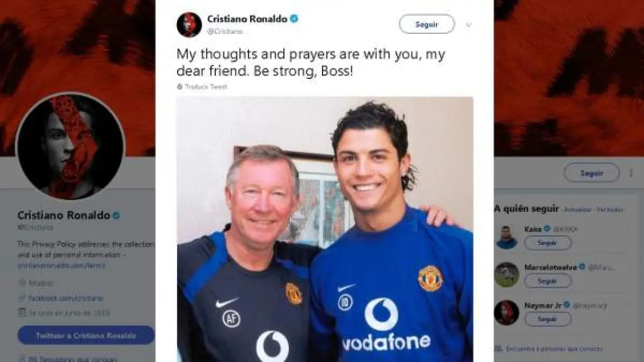
Task: Open Neymar Jr's avatar in suggestions
Action: click(x=506, y=313)
